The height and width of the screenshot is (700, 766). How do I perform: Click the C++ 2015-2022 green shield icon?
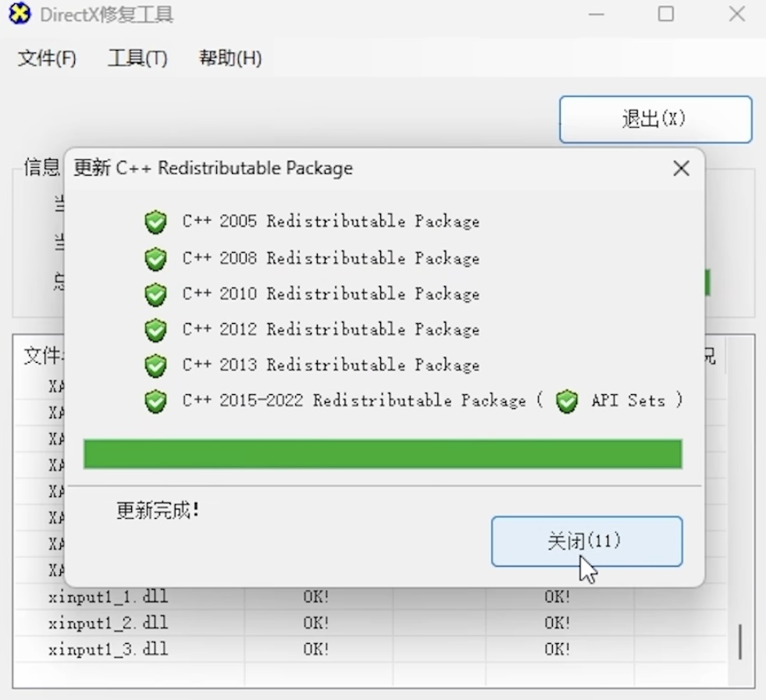point(156,401)
